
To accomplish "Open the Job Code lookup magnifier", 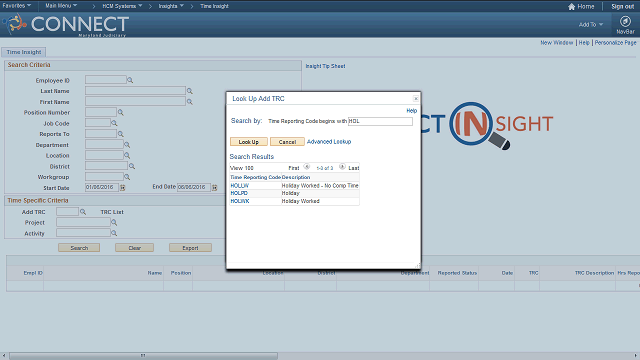I will (114, 123).
